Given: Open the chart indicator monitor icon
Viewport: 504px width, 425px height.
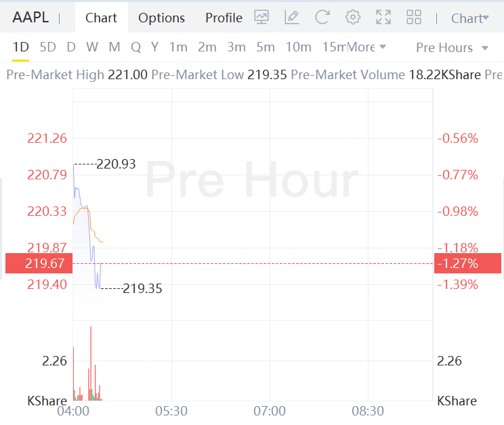Looking at the screenshot, I should pyautogui.click(x=261, y=18).
